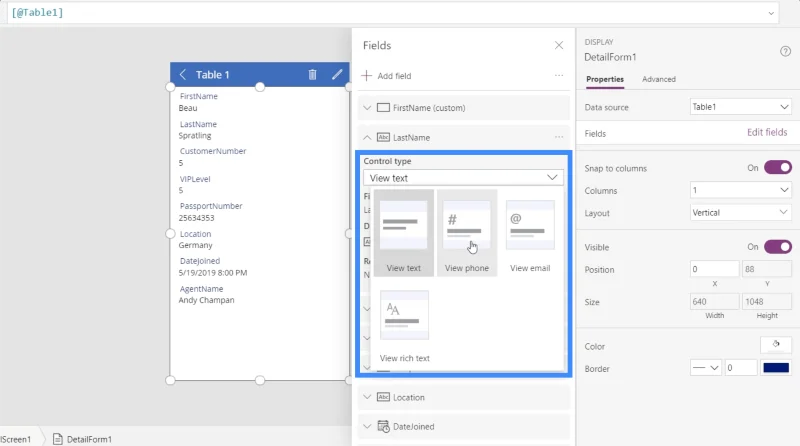Switch to the Properties tab
This screenshot has width=800, height=446.
605,79
